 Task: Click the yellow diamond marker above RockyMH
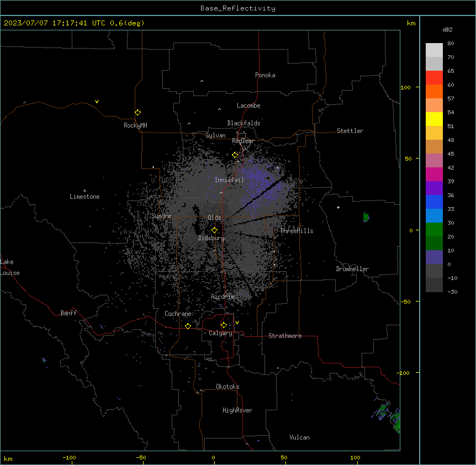[x=138, y=113]
